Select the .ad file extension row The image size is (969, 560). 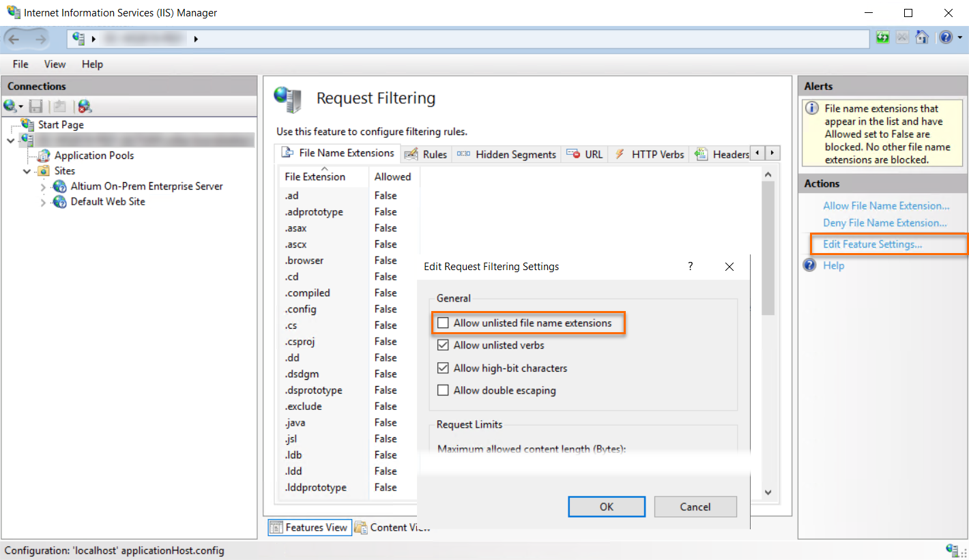[349, 196]
